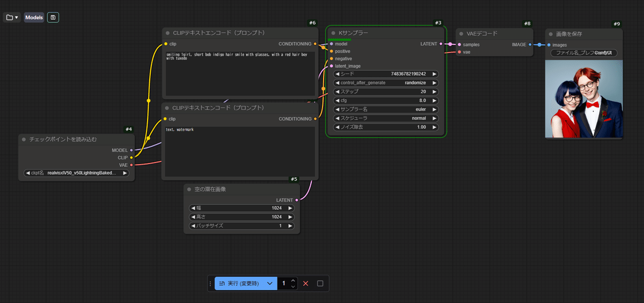Click the positive prompt text area 'smiling 1girl'
644x303 pixels.
point(239,74)
